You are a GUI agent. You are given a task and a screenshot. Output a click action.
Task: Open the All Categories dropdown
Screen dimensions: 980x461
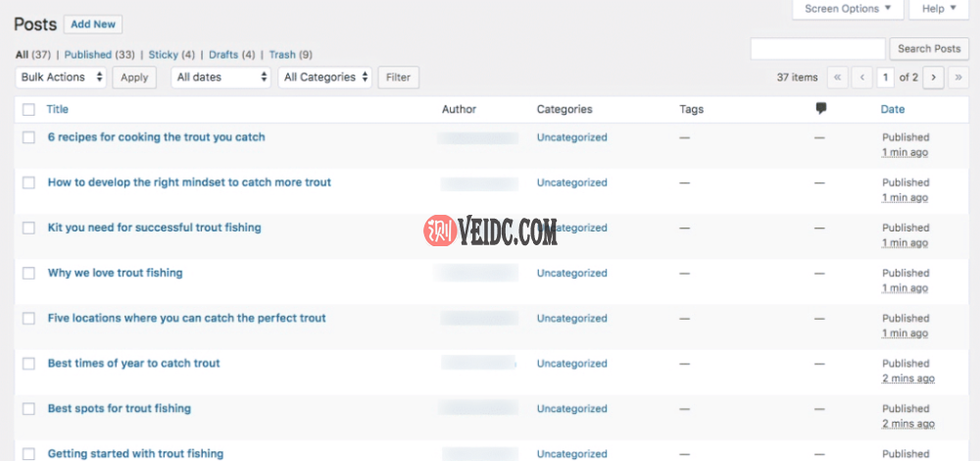point(325,77)
